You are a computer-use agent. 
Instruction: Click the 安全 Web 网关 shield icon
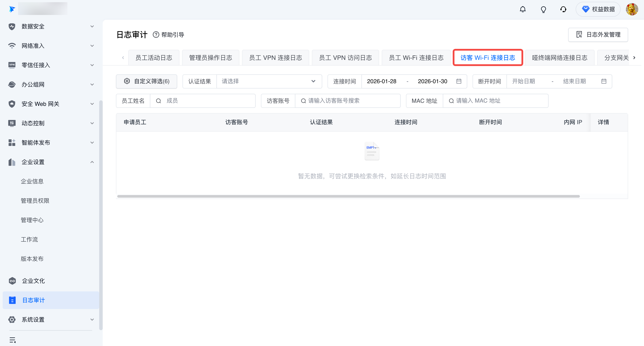coord(12,104)
